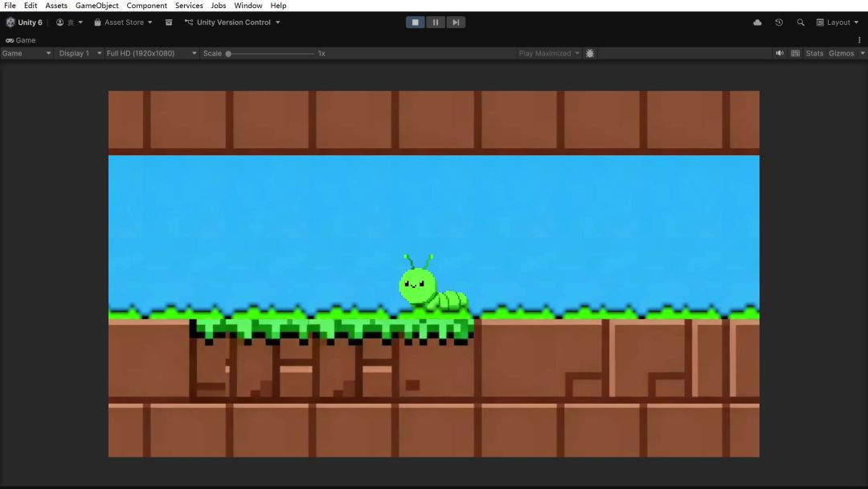The height and width of the screenshot is (489, 868).
Task: Toggle Gizmos in Game view
Action: point(841,53)
